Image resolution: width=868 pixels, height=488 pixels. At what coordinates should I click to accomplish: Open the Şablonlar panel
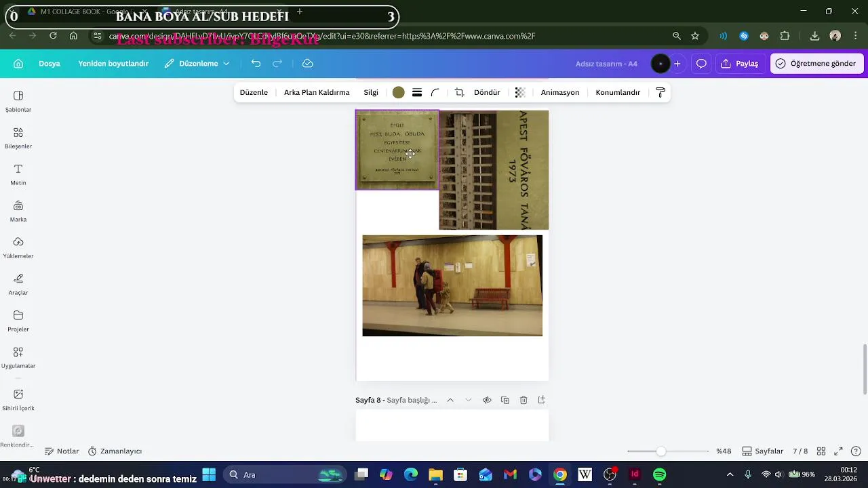pos(18,101)
